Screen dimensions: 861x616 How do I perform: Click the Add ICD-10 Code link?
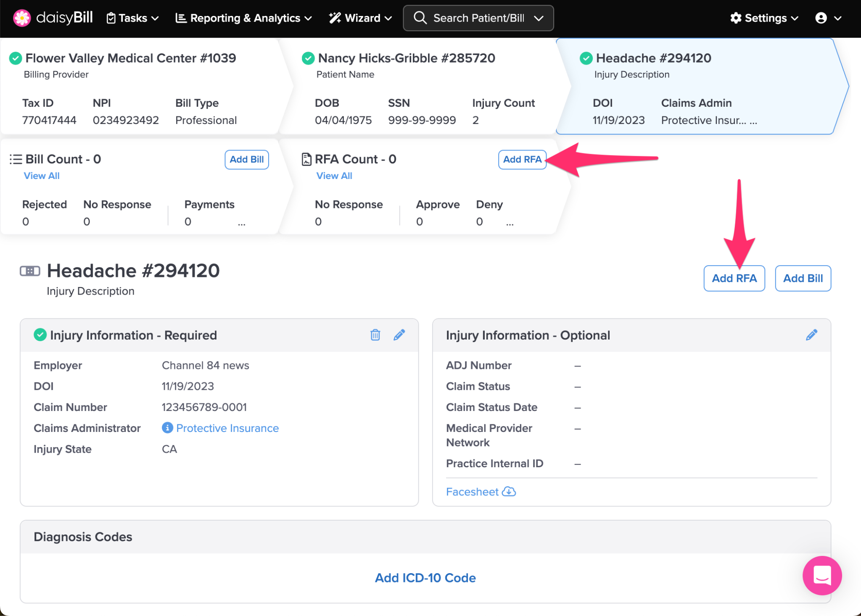pyautogui.click(x=425, y=578)
